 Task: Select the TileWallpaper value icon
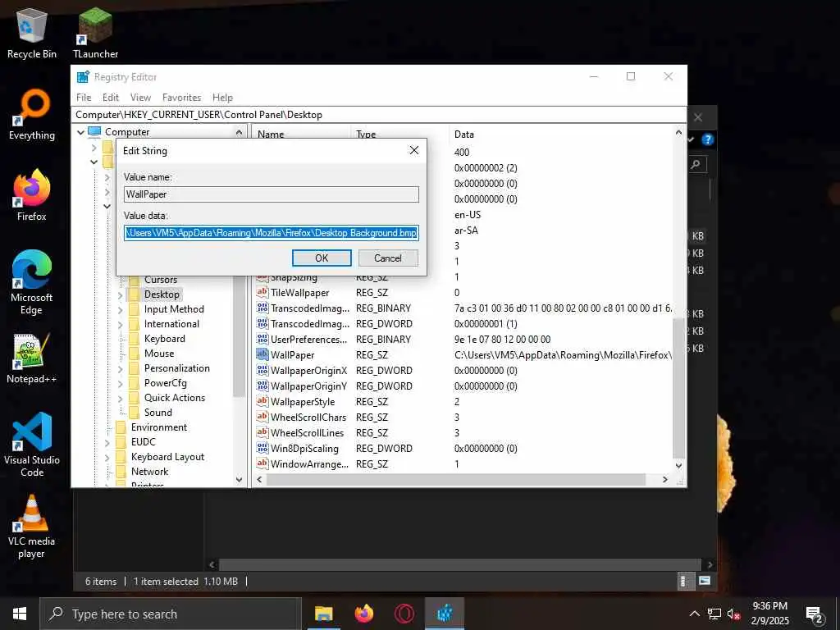click(x=262, y=292)
